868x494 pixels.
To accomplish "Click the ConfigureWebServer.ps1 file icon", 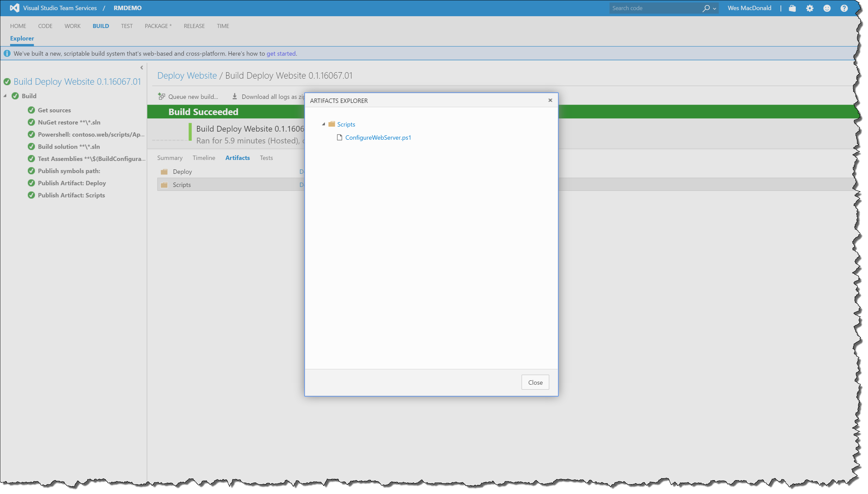I will pos(339,137).
